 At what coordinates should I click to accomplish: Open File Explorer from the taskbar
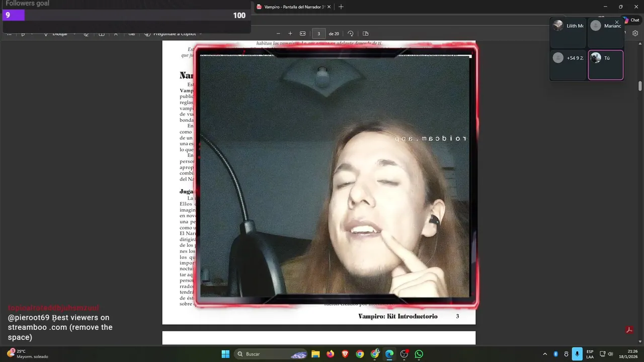[x=315, y=354]
